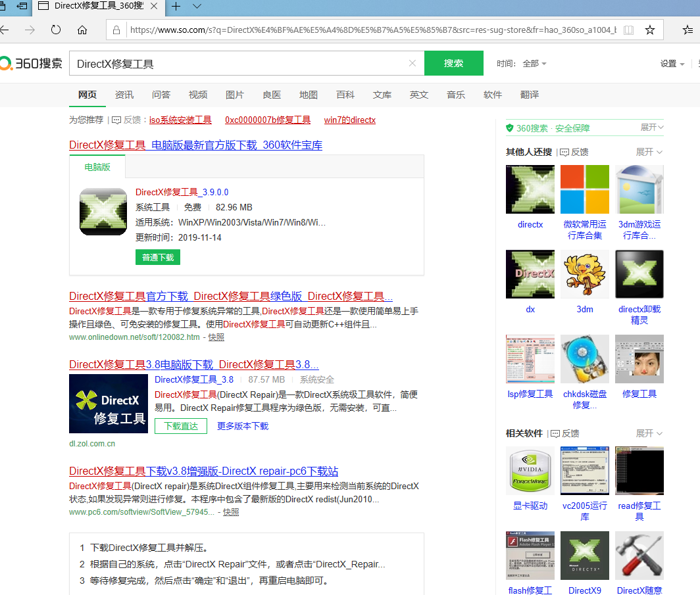Click the 360搜索 logo
This screenshot has height=595, width=700.
pos(32,64)
